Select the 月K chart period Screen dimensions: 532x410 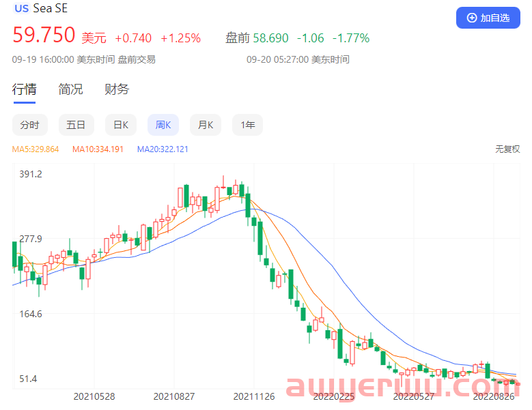(x=206, y=125)
